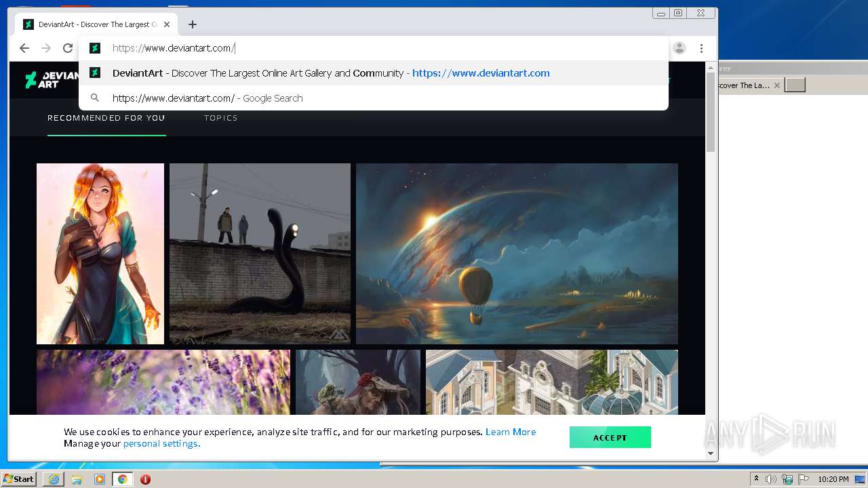Open the personal settings link

click(x=161, y=444)
